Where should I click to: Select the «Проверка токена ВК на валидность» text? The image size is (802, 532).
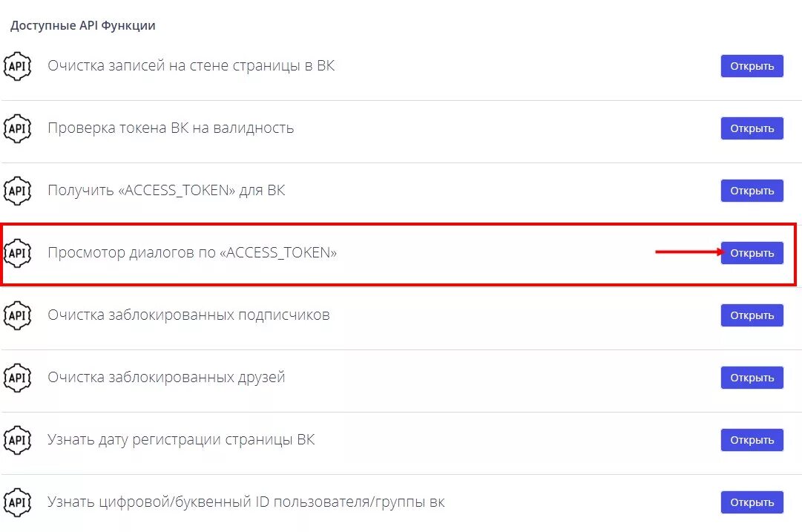171,128
